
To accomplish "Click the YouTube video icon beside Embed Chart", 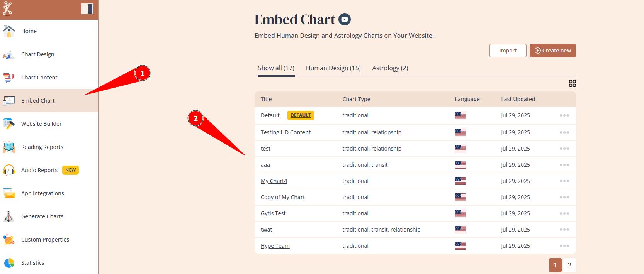I will tap(345, 19).
